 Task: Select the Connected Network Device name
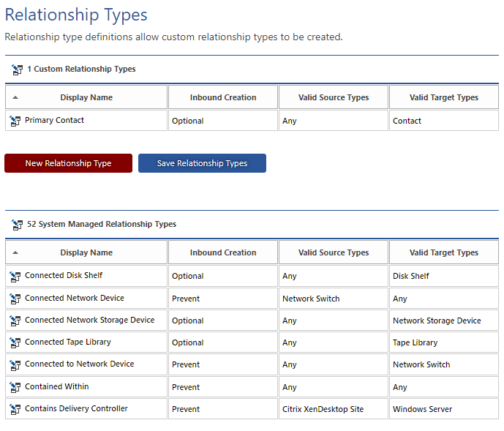(x=75, y=298)
